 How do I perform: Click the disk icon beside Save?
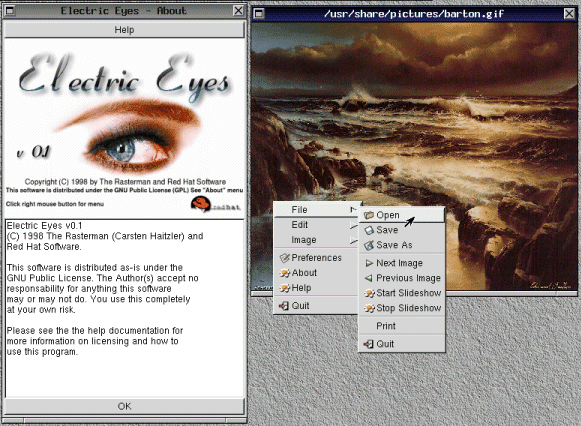point(369,230)
